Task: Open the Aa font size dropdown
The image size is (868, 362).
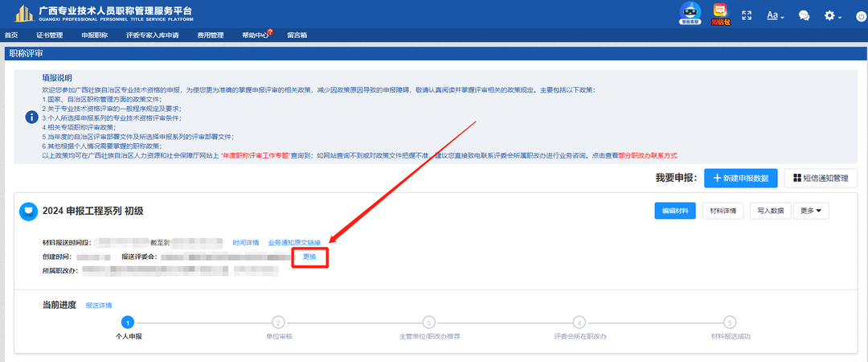Action: tap(776, 15)
